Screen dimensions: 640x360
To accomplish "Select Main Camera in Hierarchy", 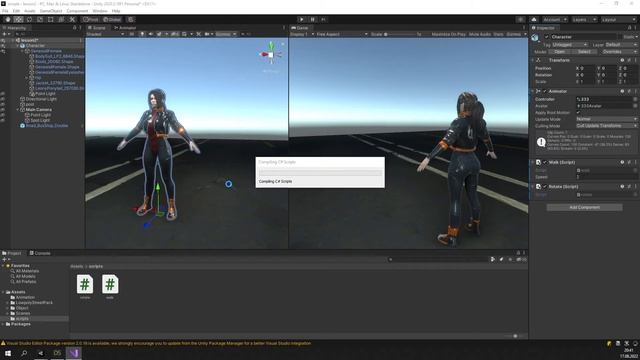I will [x=38, y=110].
